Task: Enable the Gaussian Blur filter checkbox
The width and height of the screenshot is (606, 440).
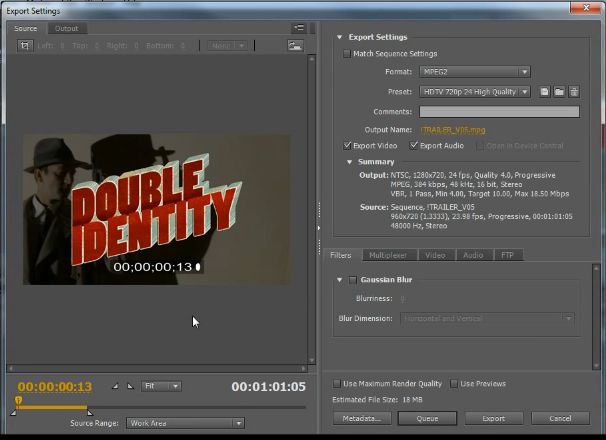Action: [x=352, y=280]
